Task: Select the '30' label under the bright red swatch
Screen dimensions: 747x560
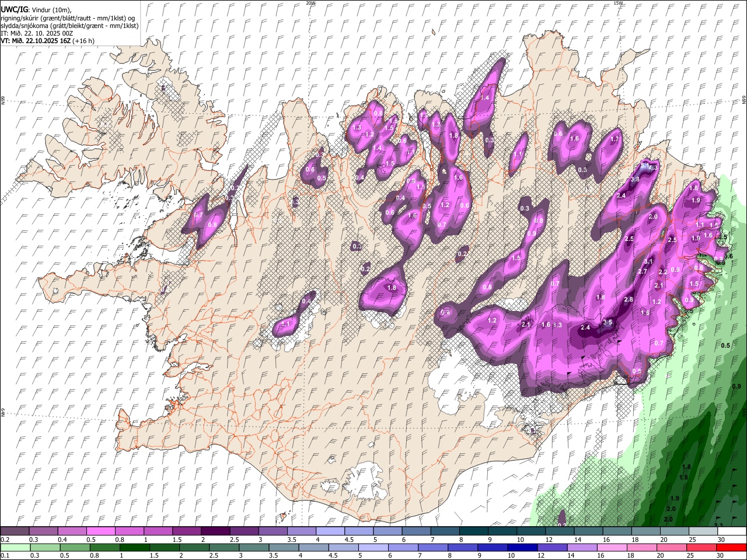Action: (x=721, y=556)
